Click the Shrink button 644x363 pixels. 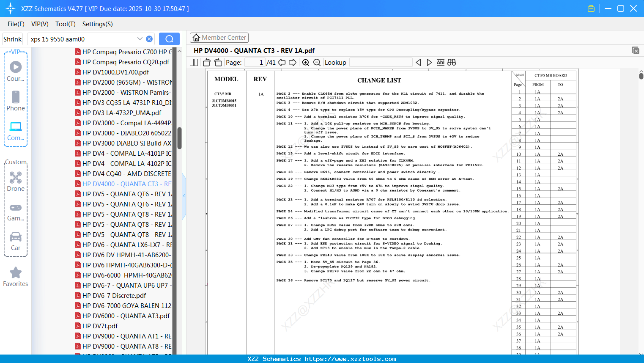[x=12, y=39]
